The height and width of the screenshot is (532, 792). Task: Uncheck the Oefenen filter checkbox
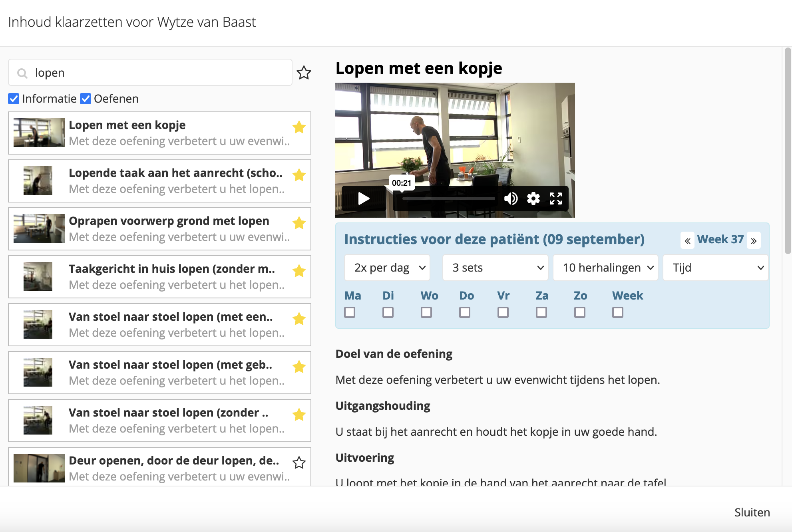[x=86, y=99]
